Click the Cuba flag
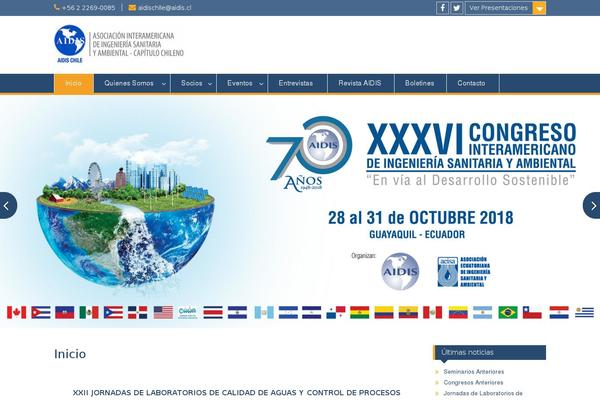This screenshot has height=400, width=600. tap(41, 312)
